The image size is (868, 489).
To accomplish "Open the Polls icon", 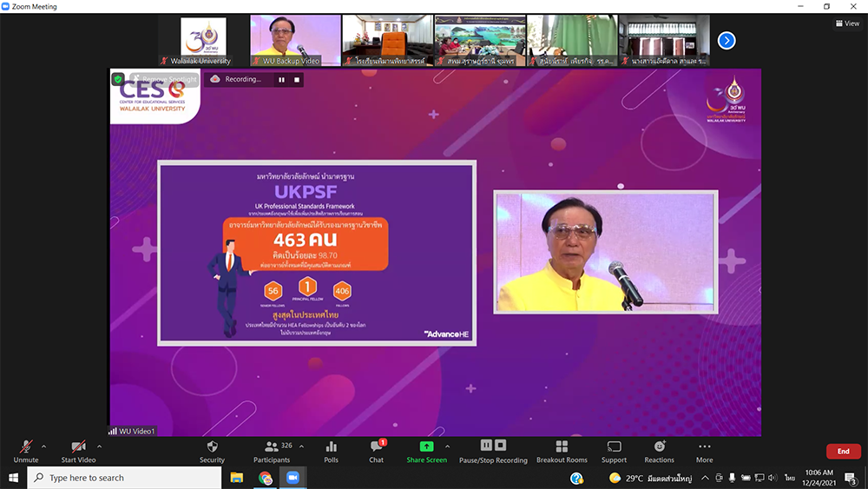I will (331, 446).
